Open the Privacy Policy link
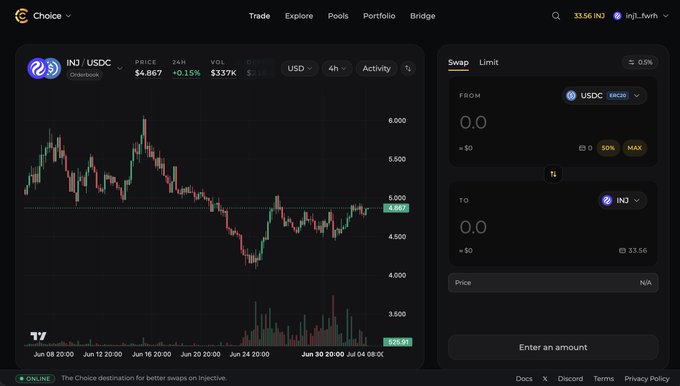Viewport: 680px width, 386px height. pyautogui.click(x=647, y=379)
